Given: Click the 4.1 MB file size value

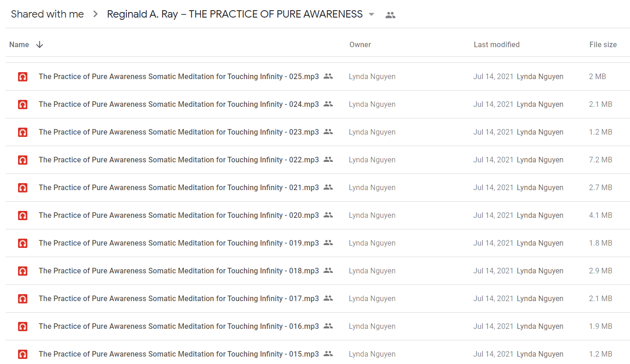Looking at the screenshot, I should point(600,216).
